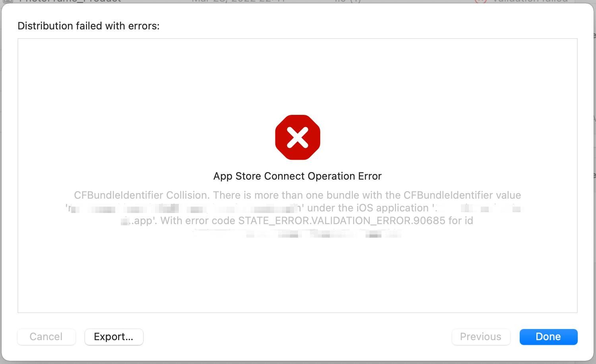Viewport: 596px width, 364px height.
Task: Click 'under the iOS application' text
Action: click(x=368, y=208)
